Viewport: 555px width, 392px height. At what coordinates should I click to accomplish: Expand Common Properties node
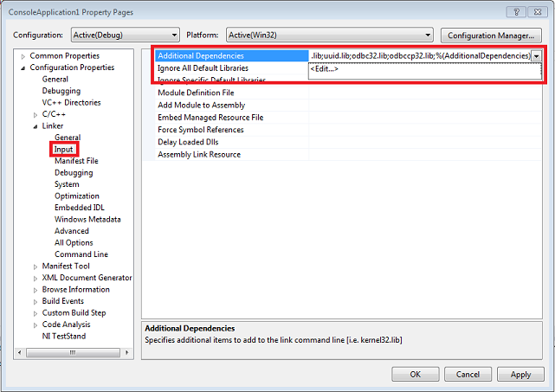(x=23, y=56)
